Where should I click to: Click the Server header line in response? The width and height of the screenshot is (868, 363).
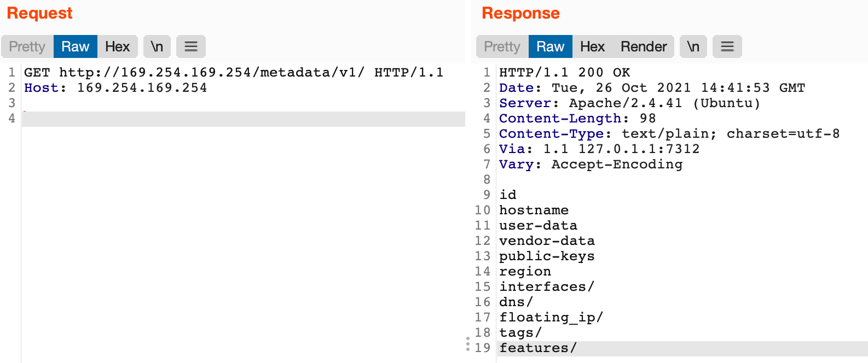click(629, 103)
